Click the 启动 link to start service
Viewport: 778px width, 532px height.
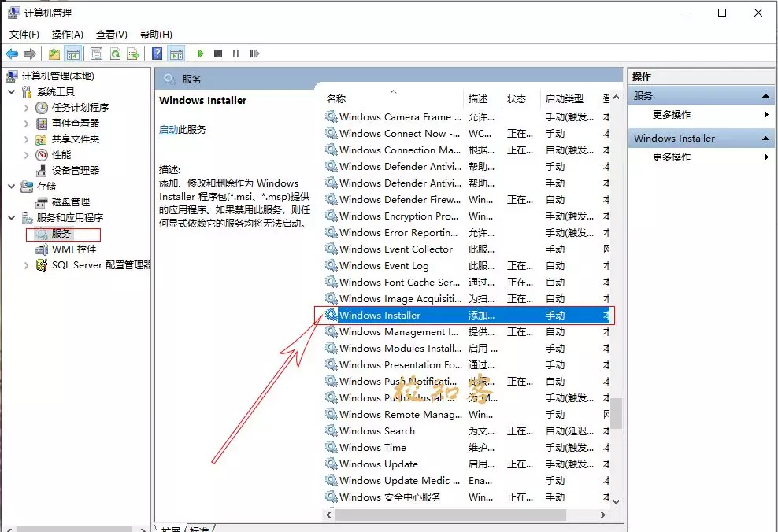coord(169,130)
